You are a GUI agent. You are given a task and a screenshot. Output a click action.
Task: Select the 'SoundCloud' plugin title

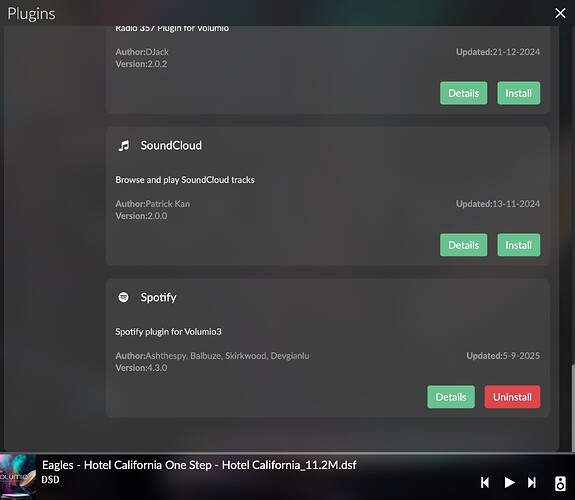tap(171, 146)
